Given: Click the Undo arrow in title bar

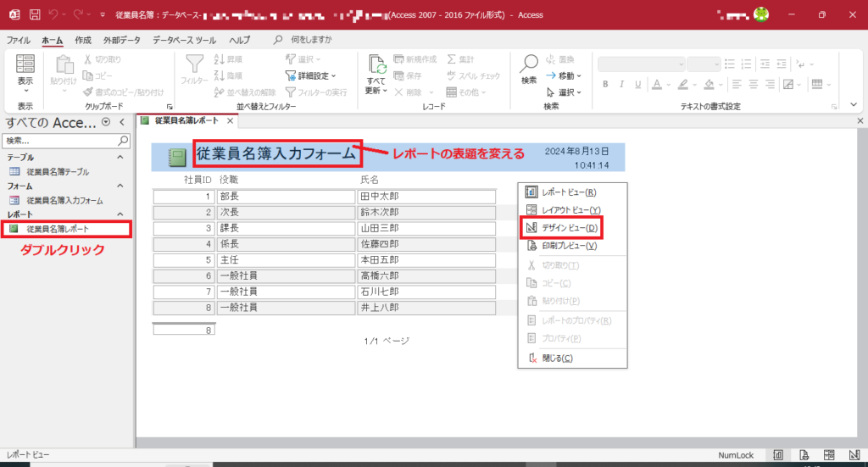Looking at the screenshot, I should pos(53,15).
